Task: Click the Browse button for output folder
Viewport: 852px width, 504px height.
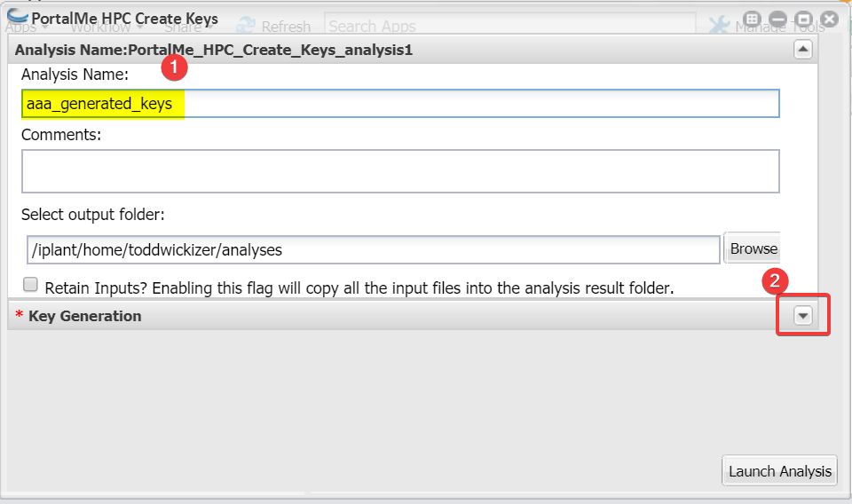Action: pyautogui.click(x=753, y=248)
